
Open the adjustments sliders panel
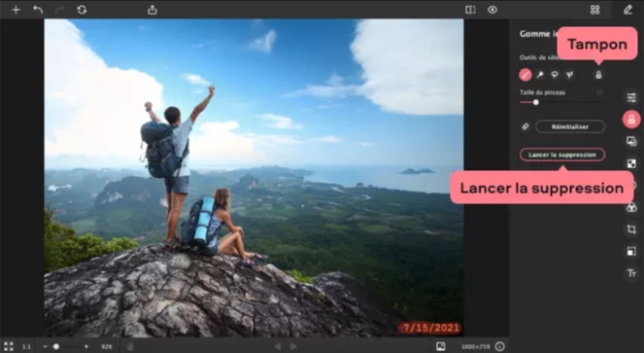[x=631, y=97]
